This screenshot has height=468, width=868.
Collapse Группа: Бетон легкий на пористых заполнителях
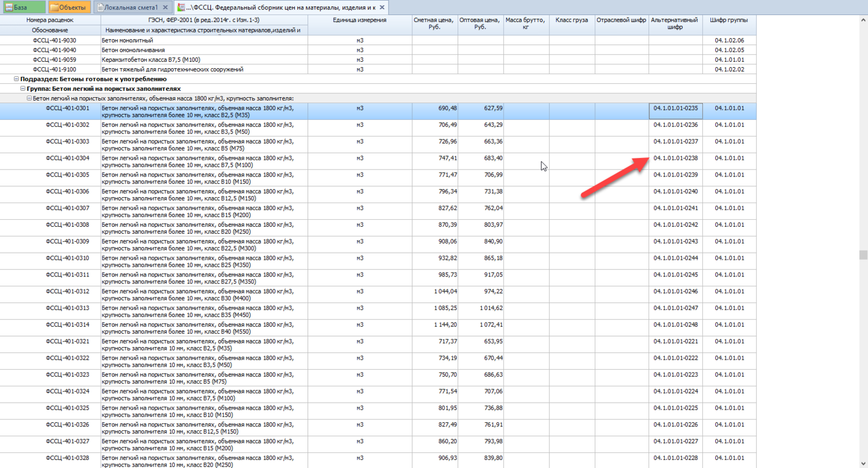point(23,89)
